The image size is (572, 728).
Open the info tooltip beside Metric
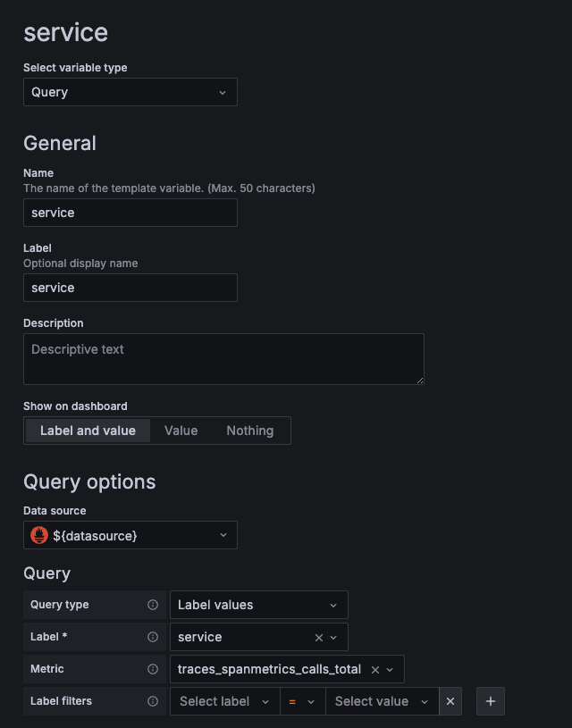pyautogui.click(x=152, y=669)
